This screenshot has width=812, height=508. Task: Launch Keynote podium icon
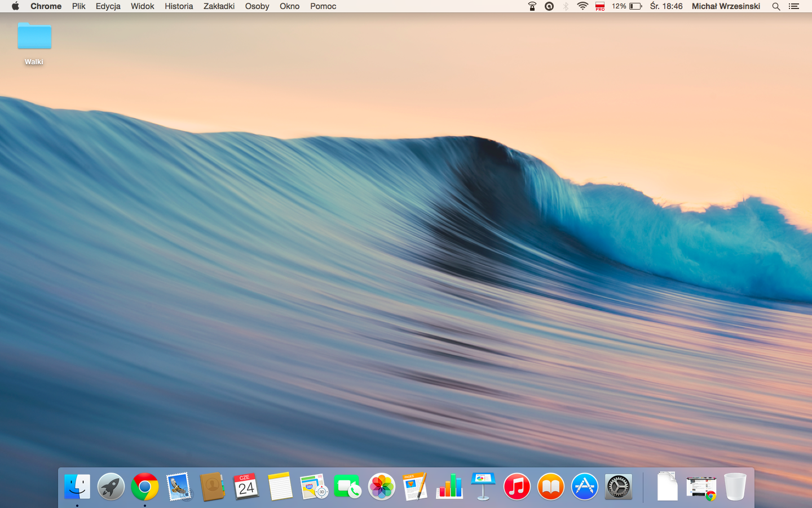tap(483, 487)
